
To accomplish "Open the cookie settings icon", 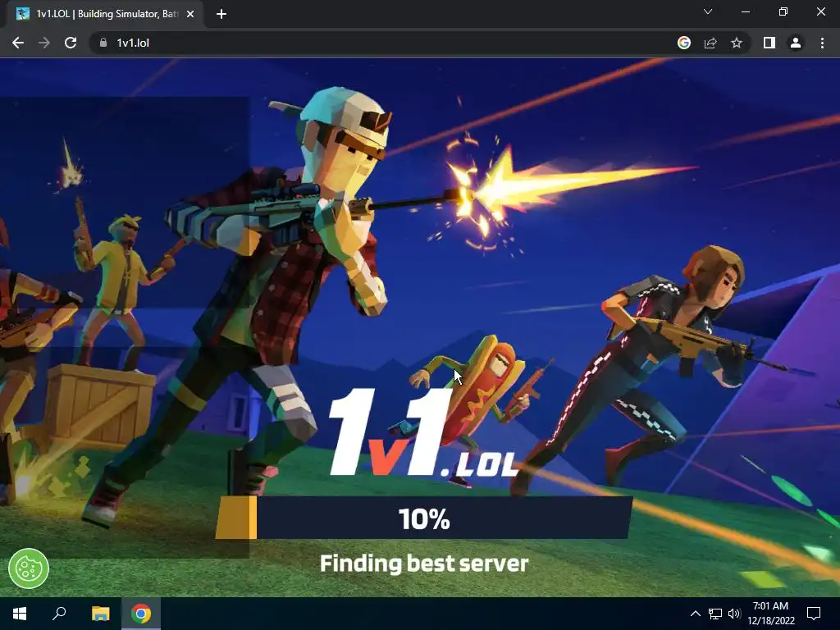I will [x=29, y=568].
